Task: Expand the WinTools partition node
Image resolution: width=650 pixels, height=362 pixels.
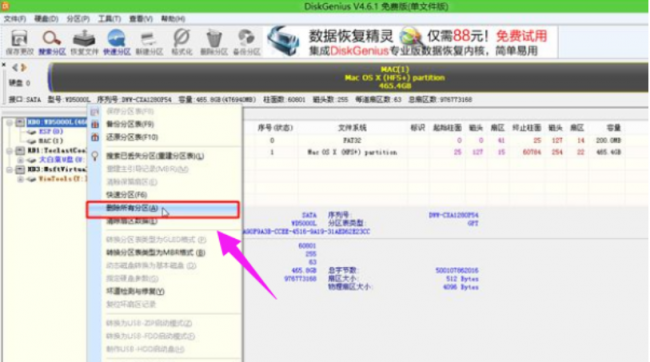Action: [x=20, y=179]
